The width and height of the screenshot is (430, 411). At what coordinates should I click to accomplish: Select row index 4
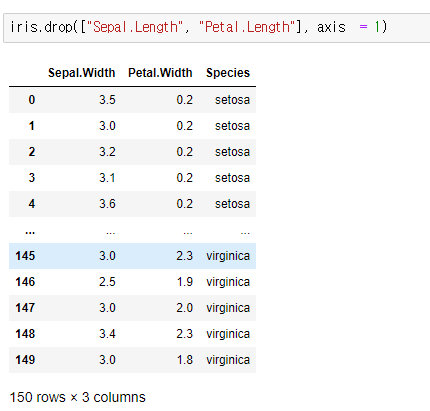[x=32, y=204]
